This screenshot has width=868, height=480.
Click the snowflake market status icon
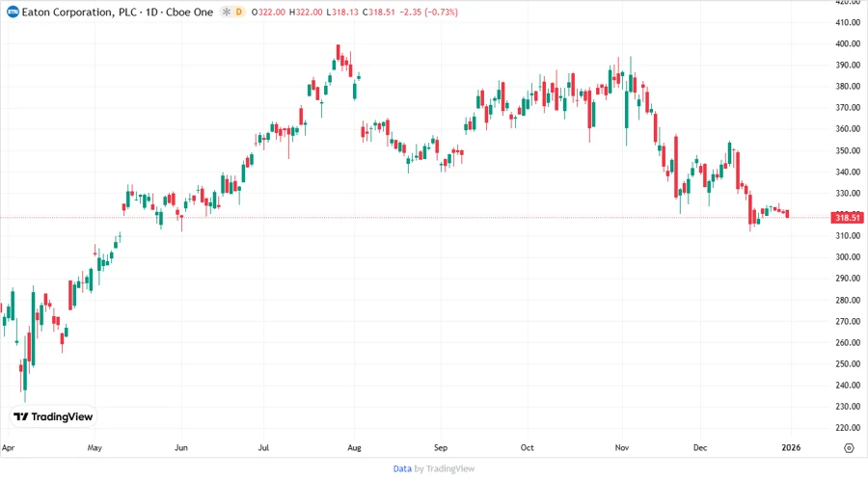coord(226,13)
